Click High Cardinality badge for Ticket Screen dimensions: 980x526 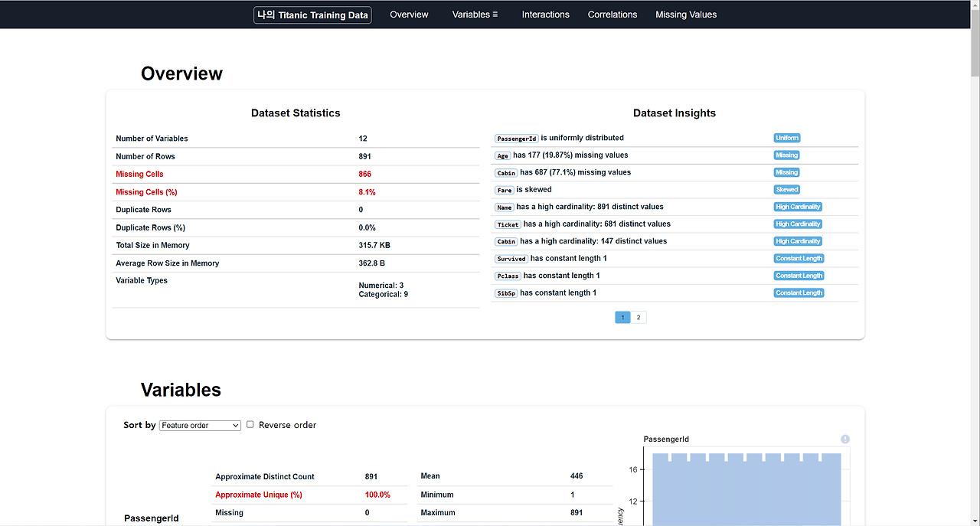[798, 224]
